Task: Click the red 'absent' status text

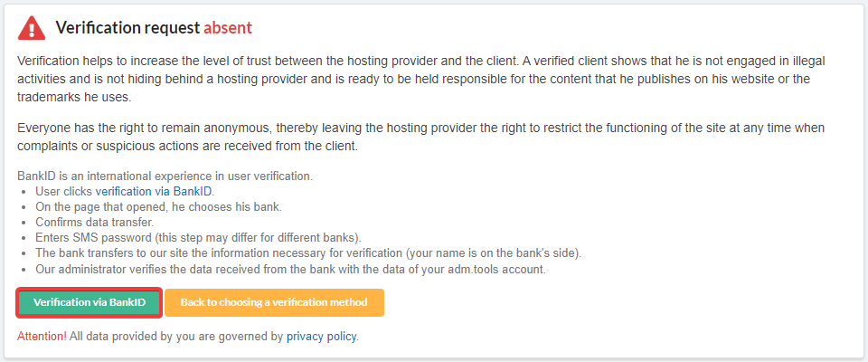Action: [227, 28]
